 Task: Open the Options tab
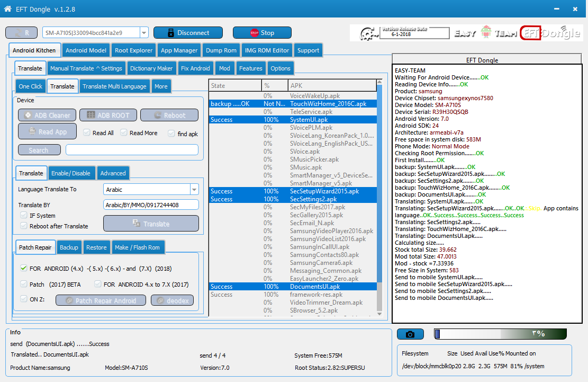coord(281,68)
